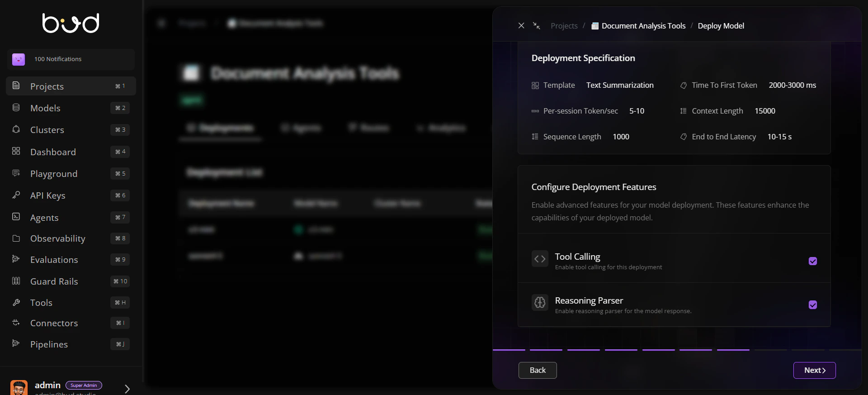This screenshot has height=395, width=868.
Task: Open Projects in the sidebar menu
Action: point(71,86)
